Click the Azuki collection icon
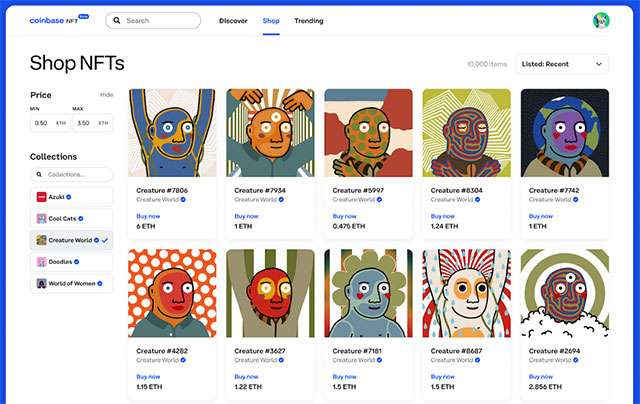 click(x=42, y=197)
